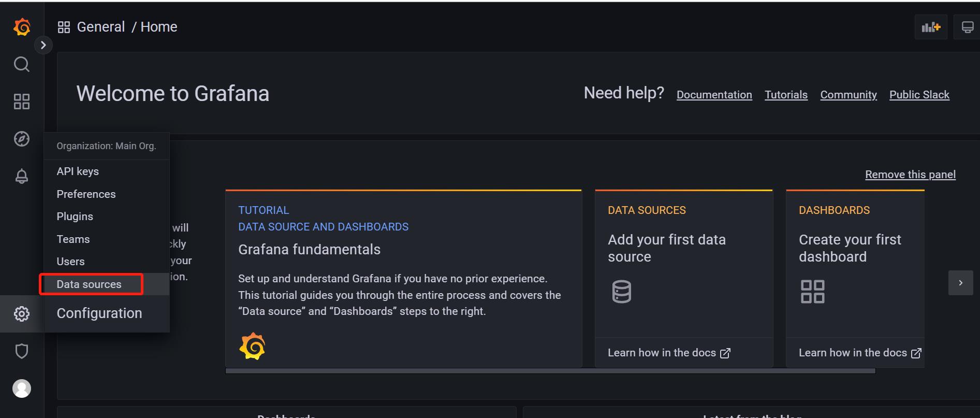Open the user profile avatar
Image resolution: width=980 pixels, height=418 pixels.
pos(21,388)
